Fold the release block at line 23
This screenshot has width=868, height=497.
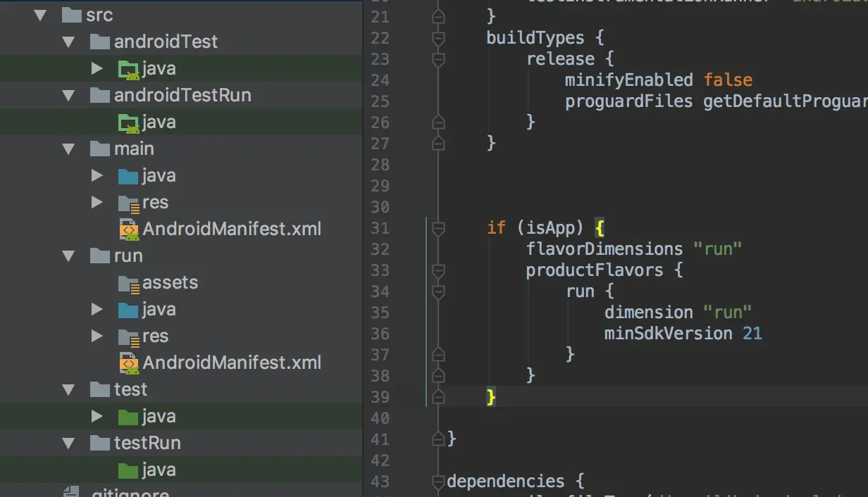click(438, 59)
